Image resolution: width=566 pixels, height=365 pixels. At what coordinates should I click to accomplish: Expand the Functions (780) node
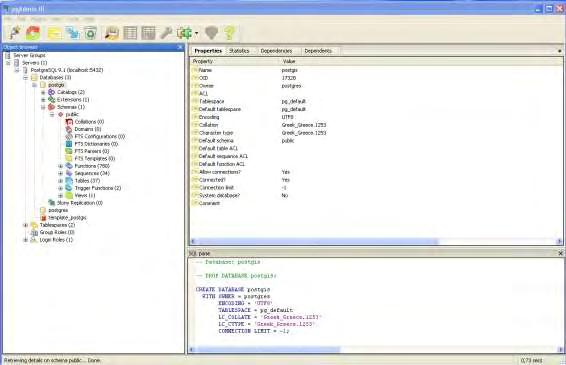[x=61, y=166]
